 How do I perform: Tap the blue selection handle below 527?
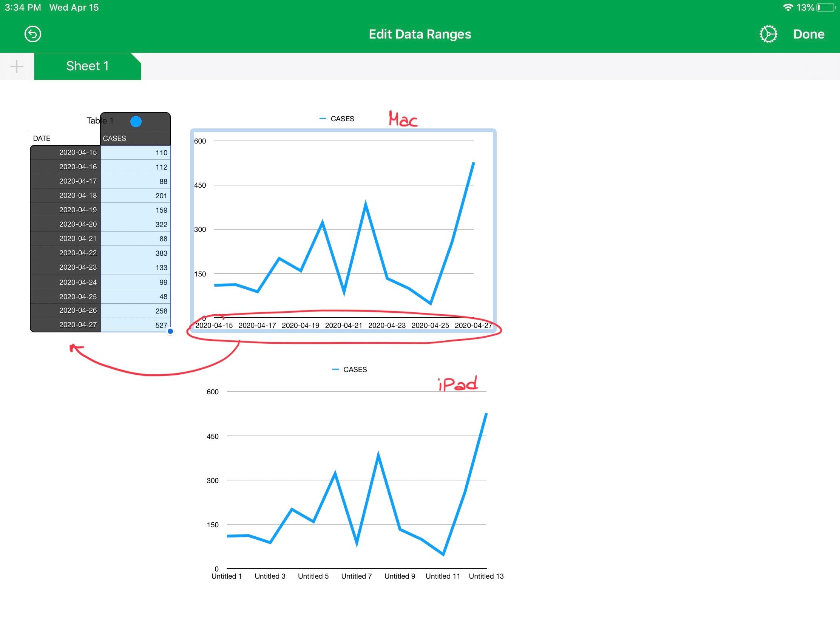170,331
